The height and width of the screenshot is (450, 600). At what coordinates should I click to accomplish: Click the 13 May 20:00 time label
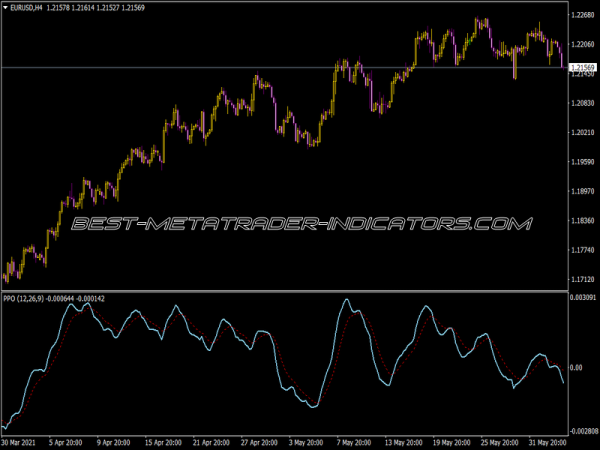[x=404, y=442]
